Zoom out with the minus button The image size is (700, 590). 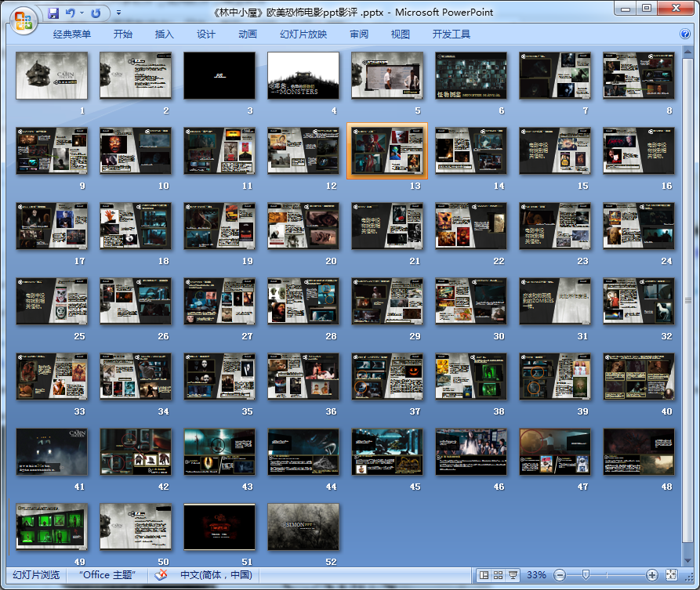coord(560,575)
